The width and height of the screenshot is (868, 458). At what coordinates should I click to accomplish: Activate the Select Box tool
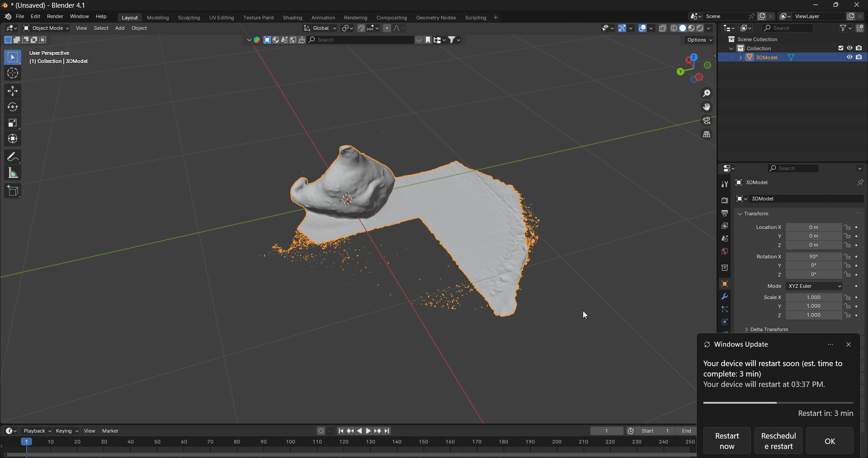click(13, 57)
